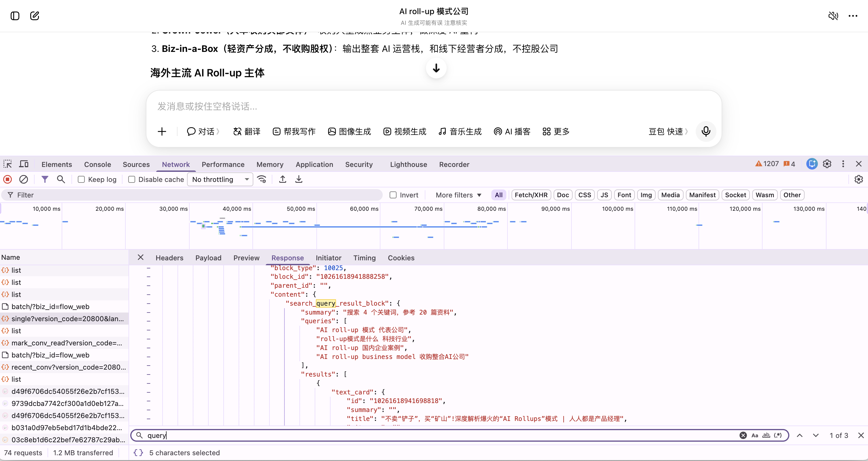Switch to the Preview tab
This screenshot has width=868, height=461.
tap(246, 258)
